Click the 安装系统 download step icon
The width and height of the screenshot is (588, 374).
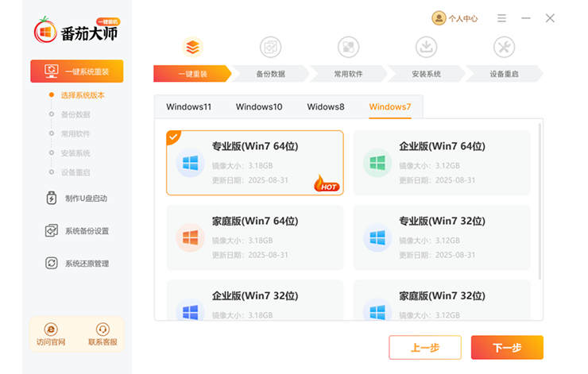(x=426, y=48)
